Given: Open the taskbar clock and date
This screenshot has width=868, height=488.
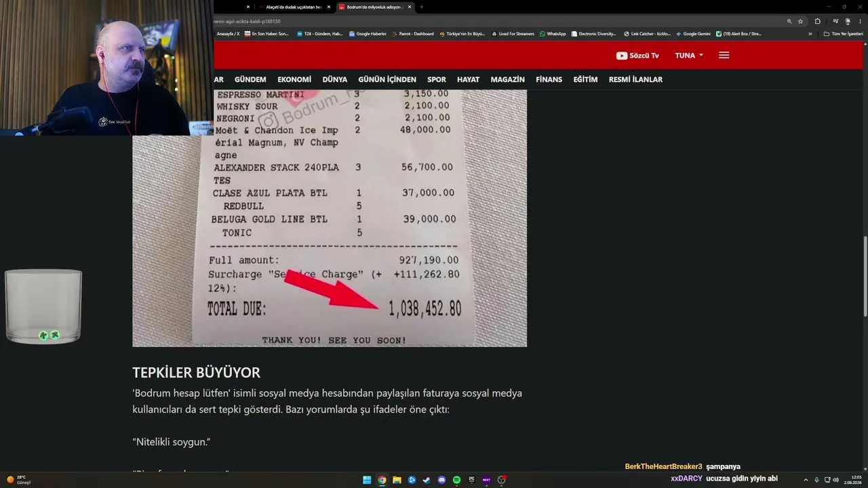Looking at the screenshot, I should [x=852, y=480].
